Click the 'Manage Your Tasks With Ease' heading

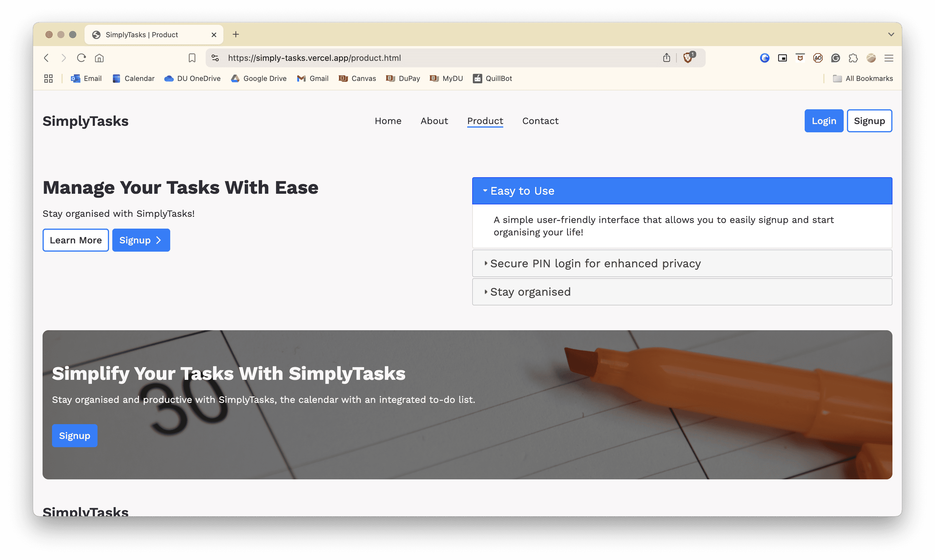click(x=181, y=188)
